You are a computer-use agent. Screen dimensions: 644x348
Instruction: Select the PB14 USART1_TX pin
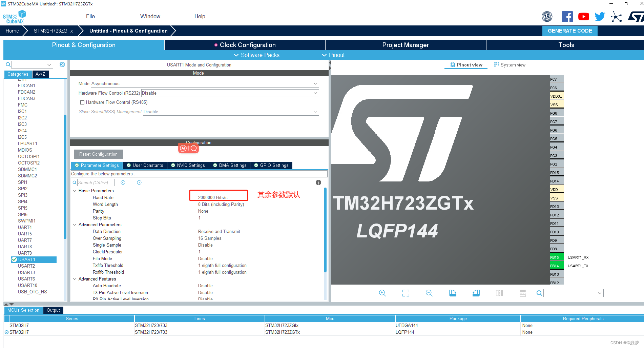557,266
